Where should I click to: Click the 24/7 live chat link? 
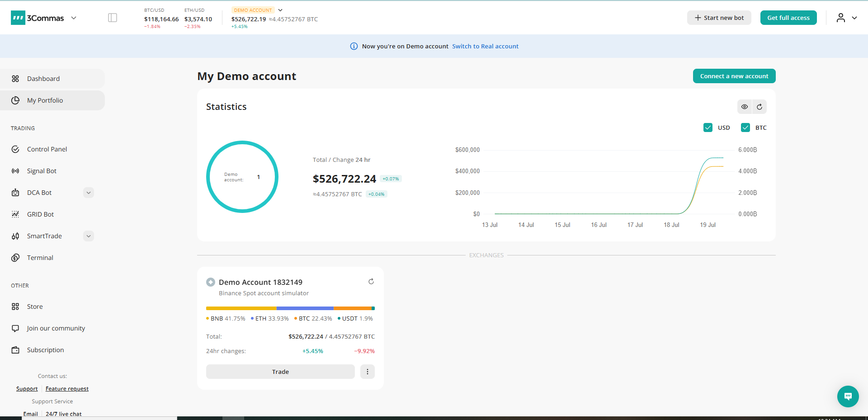click(64, 414)
